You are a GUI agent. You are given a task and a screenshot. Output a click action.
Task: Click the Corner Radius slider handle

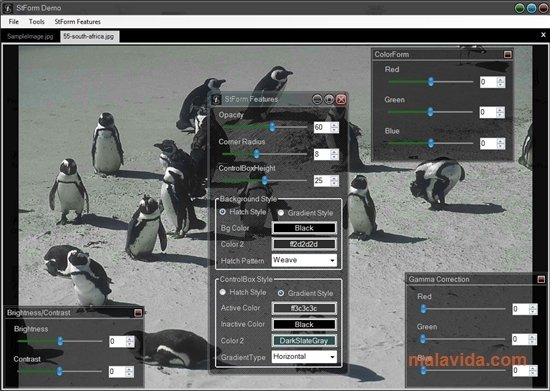pos(256,154)
